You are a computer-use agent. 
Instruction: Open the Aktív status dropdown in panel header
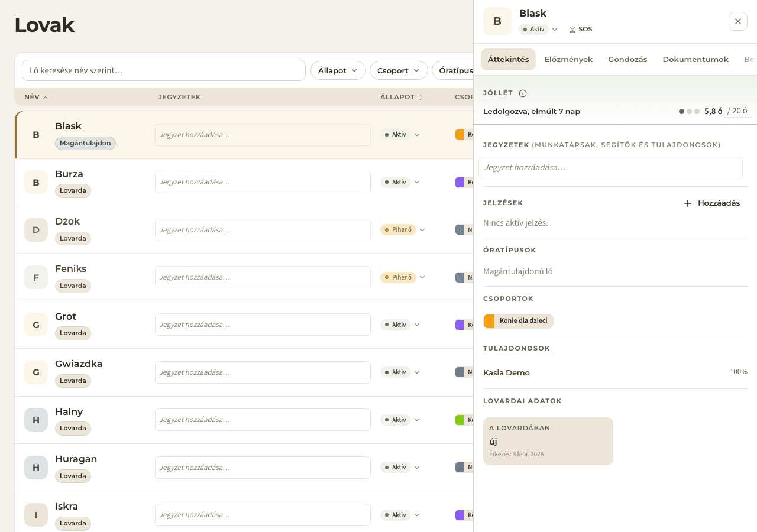538,29
